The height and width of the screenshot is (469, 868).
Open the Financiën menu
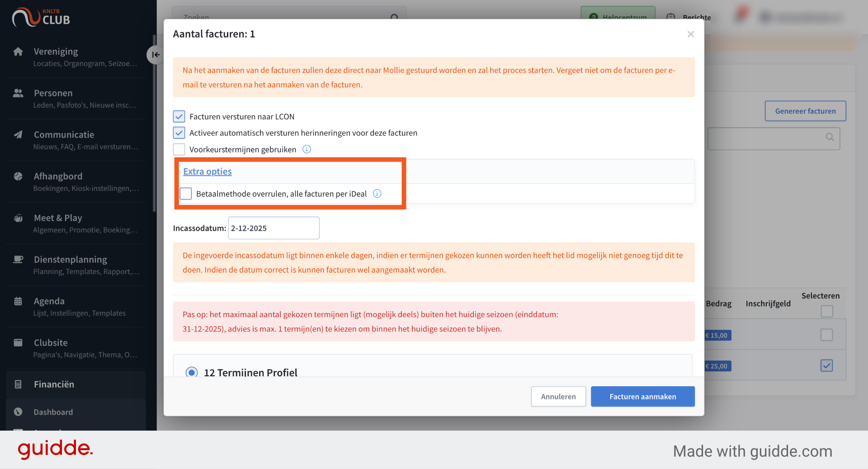tap(76, 384)
